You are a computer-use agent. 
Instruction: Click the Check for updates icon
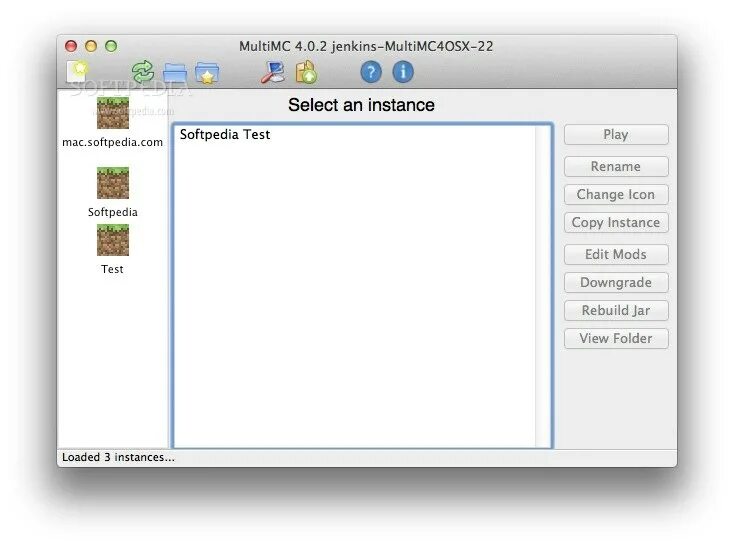pos(306,72)
